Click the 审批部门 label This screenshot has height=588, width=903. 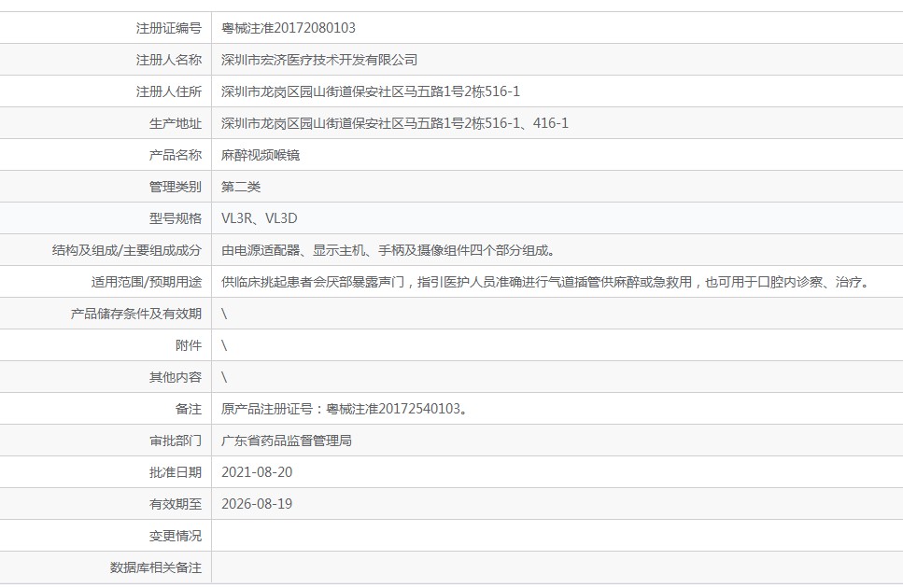[x=176, y=441]
